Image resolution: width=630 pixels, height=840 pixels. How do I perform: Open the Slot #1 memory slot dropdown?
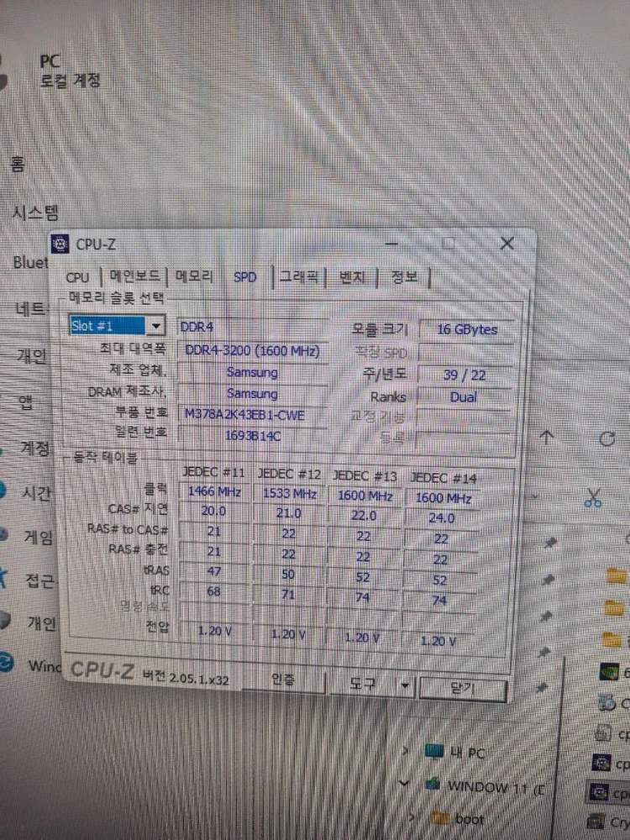(x=155, y=326)
